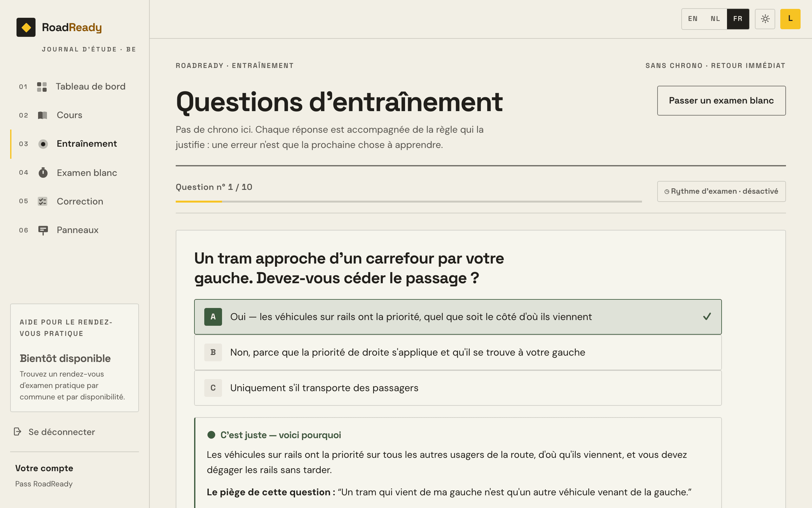Toggle Rythme d'examen désactivé
812x508 pixels.
point(721,191)
